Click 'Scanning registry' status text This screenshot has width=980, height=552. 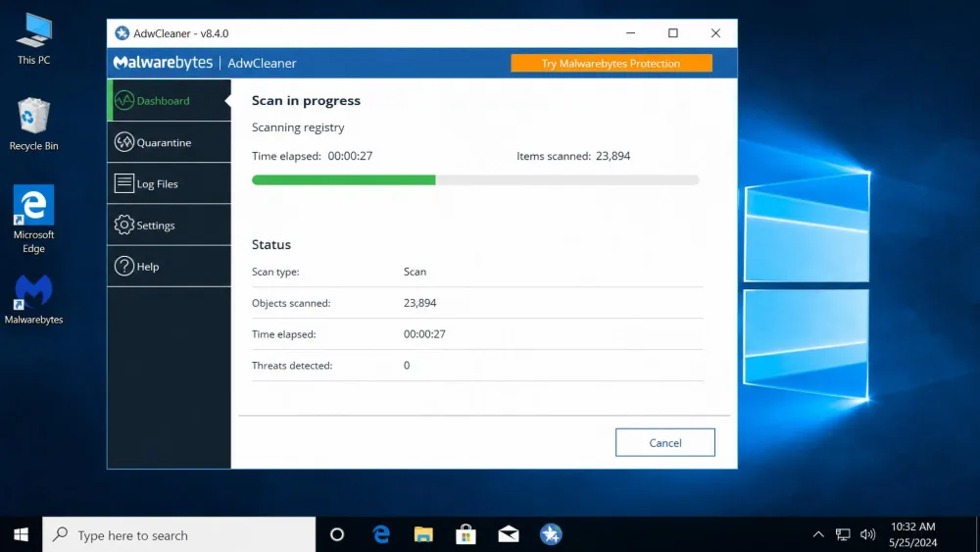(298, 127)
